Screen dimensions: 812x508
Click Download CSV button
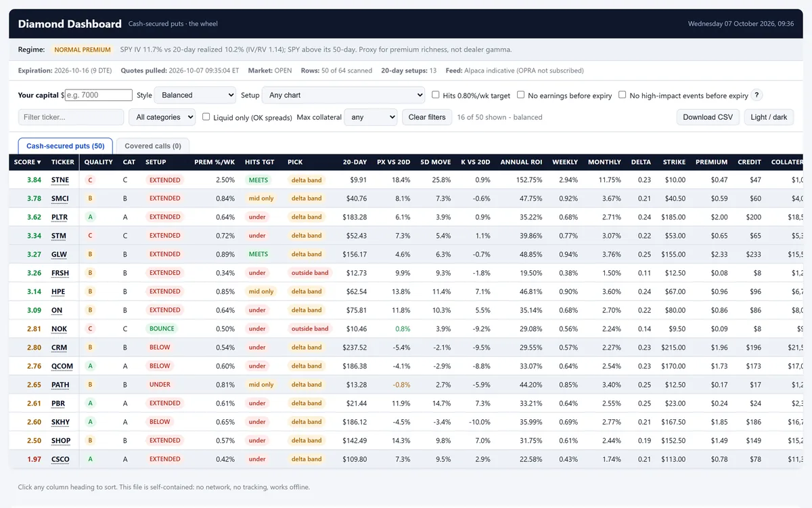pyautogui.click(x=708, y=117)
